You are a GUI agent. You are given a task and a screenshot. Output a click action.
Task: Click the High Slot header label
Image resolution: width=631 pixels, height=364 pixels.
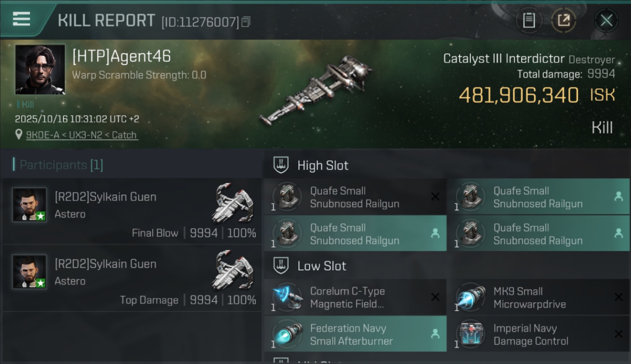click(323, 165)
